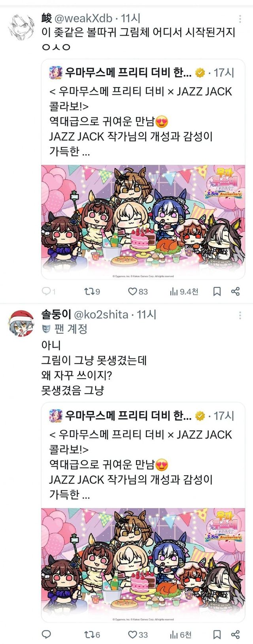The image size is (253, 644).
Task: Open more options menu for weakXdb tweet
Action: pos(240,19)
